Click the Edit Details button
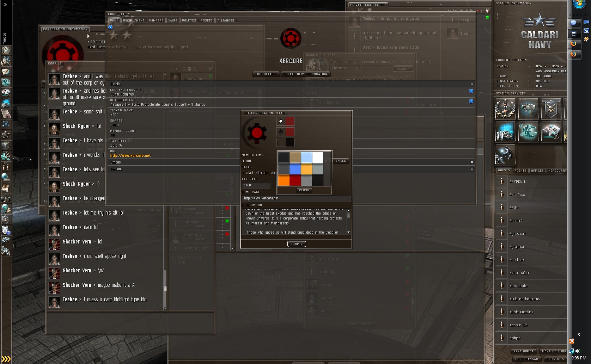 tap(266, 74)
